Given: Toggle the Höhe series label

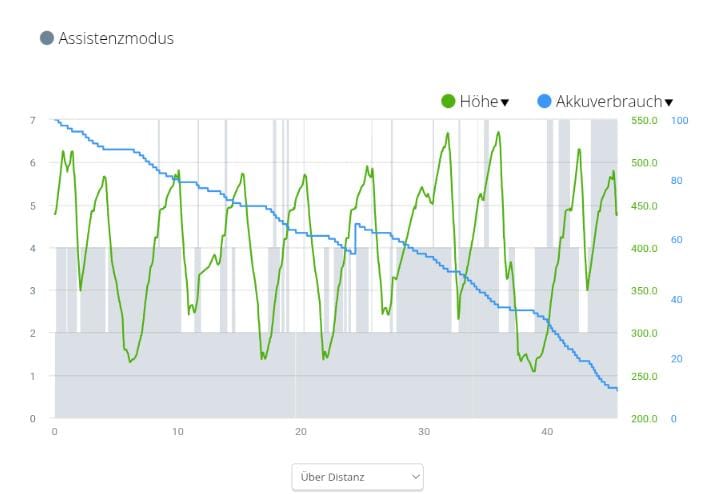Looking at the screenshot, I should point(478,101).
